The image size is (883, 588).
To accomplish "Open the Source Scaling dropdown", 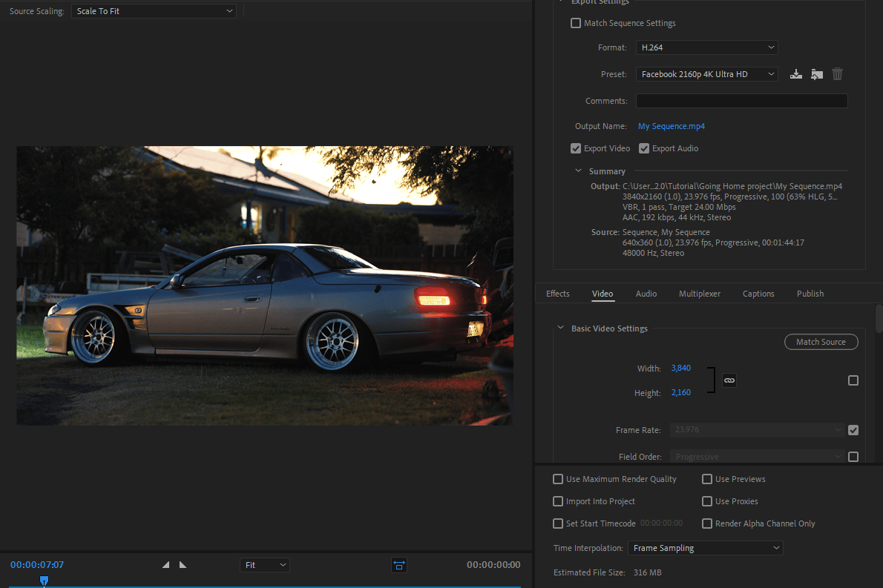I will (x=154, y=11).
